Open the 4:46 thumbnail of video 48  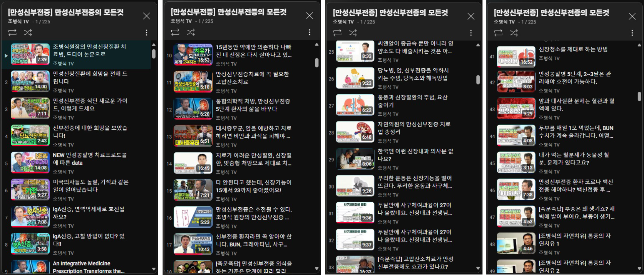[516, 244]
